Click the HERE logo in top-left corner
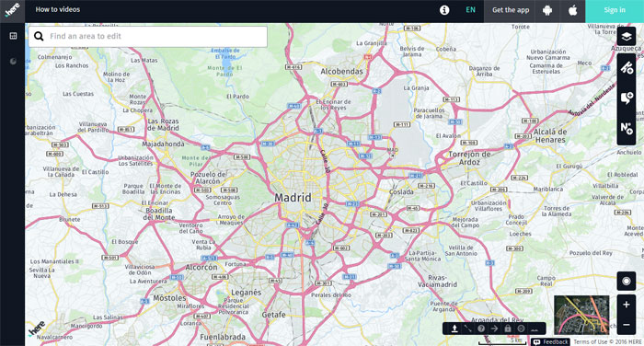Screen dimensions: 644x346 click(x=12, y=10)
